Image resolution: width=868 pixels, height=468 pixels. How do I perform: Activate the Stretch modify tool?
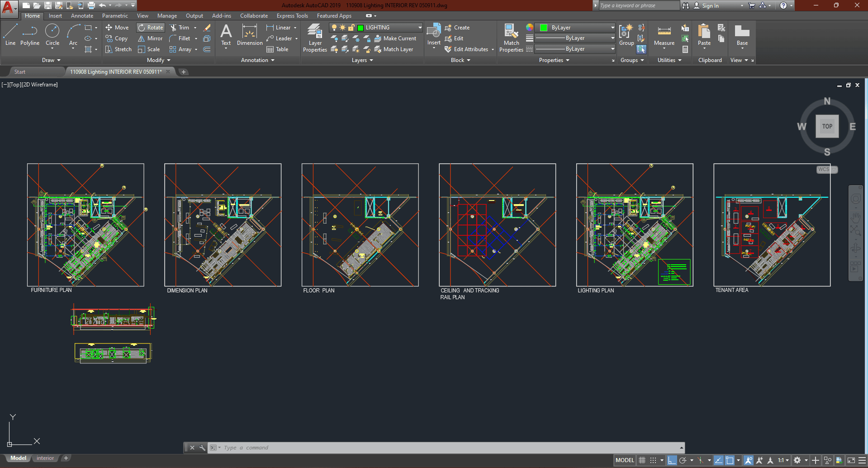coord(119,49)
